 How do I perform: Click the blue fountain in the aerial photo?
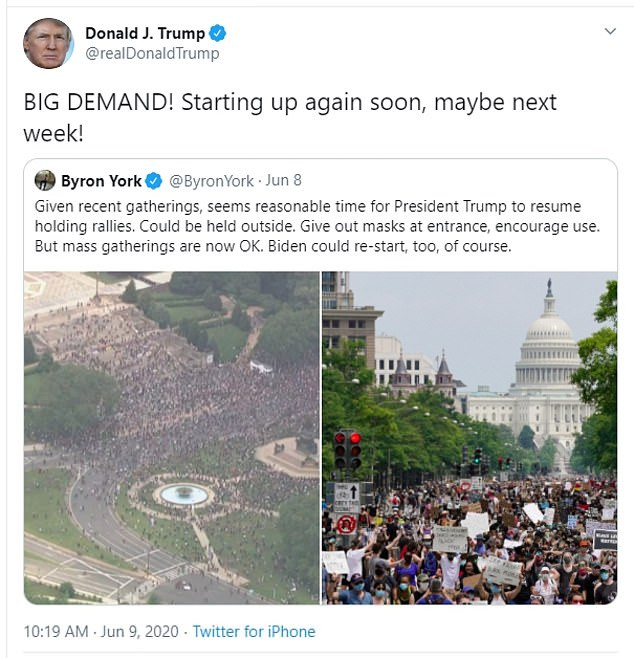click(x=184, y=494)
